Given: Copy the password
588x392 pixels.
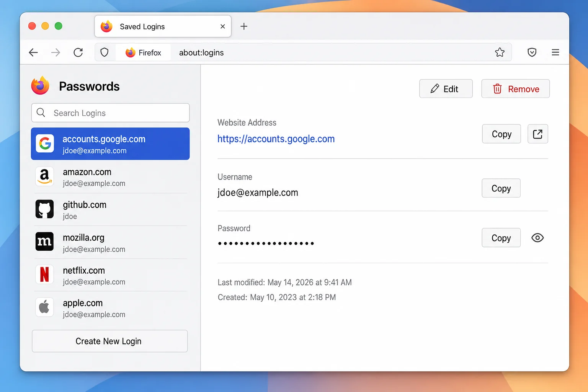Looking at the screenshot, I should [501, 238].
